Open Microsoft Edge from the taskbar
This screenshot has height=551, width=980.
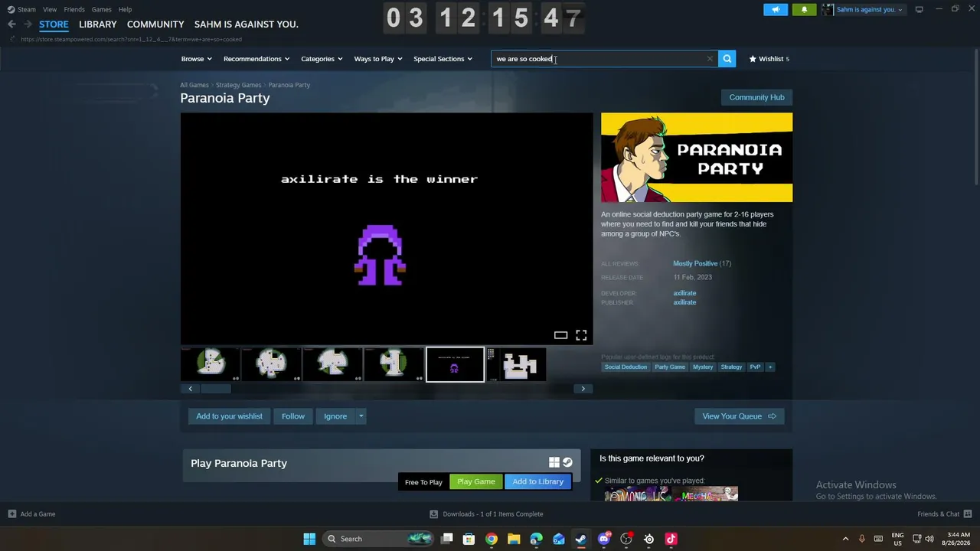(536, 539)
